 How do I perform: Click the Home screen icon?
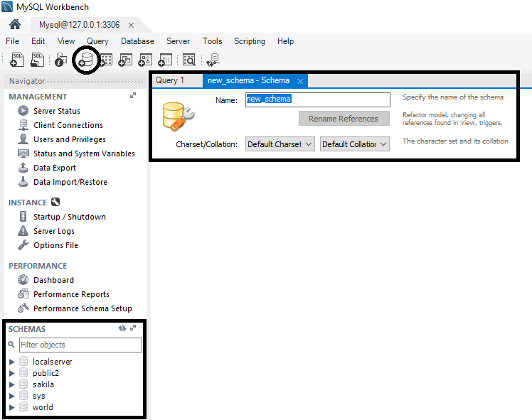coord(15,25)
